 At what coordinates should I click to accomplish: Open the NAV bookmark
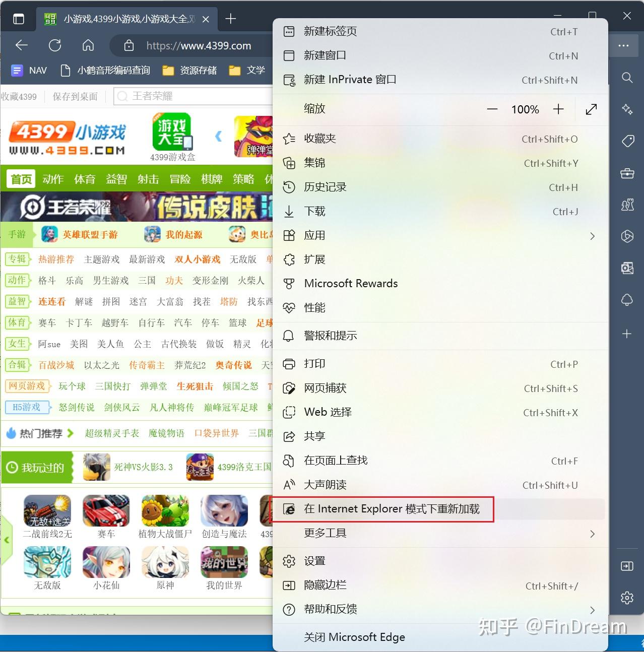click(29, 71)
